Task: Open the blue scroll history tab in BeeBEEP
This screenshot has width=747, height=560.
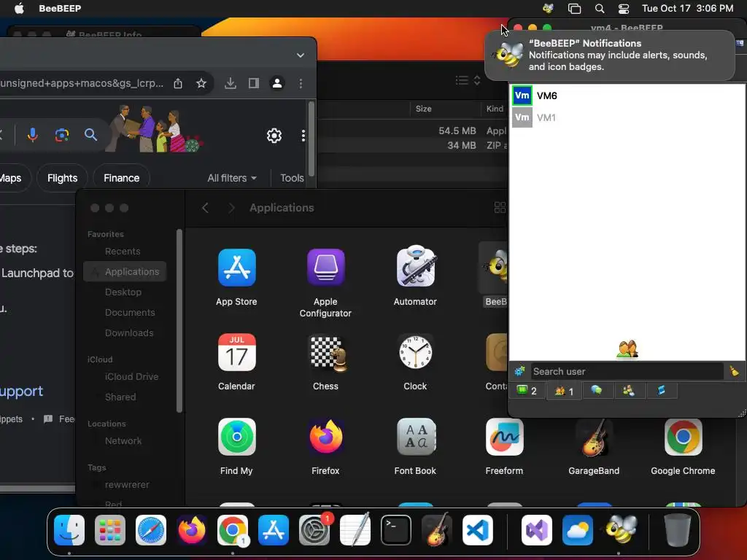Action: click(x=661, y=391)
